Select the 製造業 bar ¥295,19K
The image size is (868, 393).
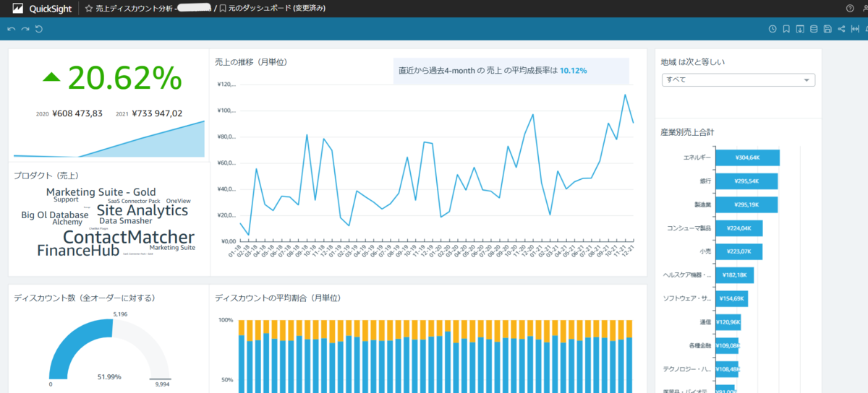(746, 204)
